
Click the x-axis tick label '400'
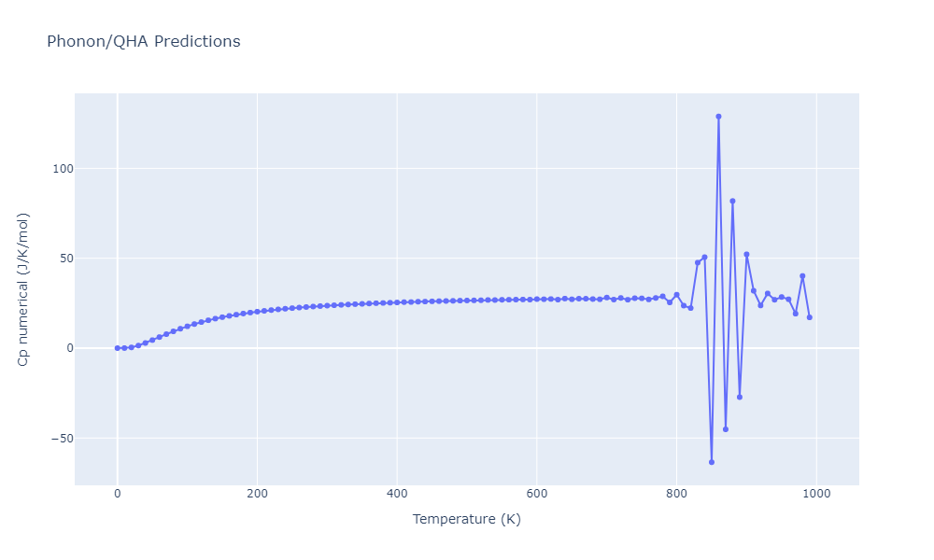397,494
